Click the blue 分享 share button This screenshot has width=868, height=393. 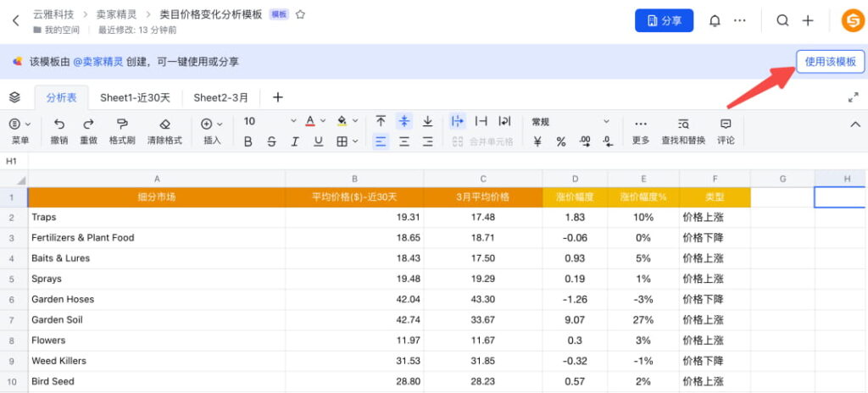664,20
